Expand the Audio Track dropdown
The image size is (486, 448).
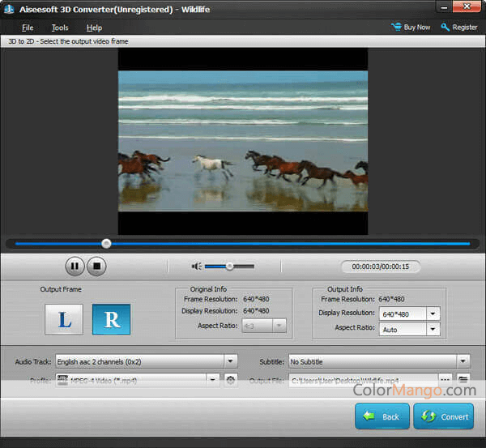(230, 361)
